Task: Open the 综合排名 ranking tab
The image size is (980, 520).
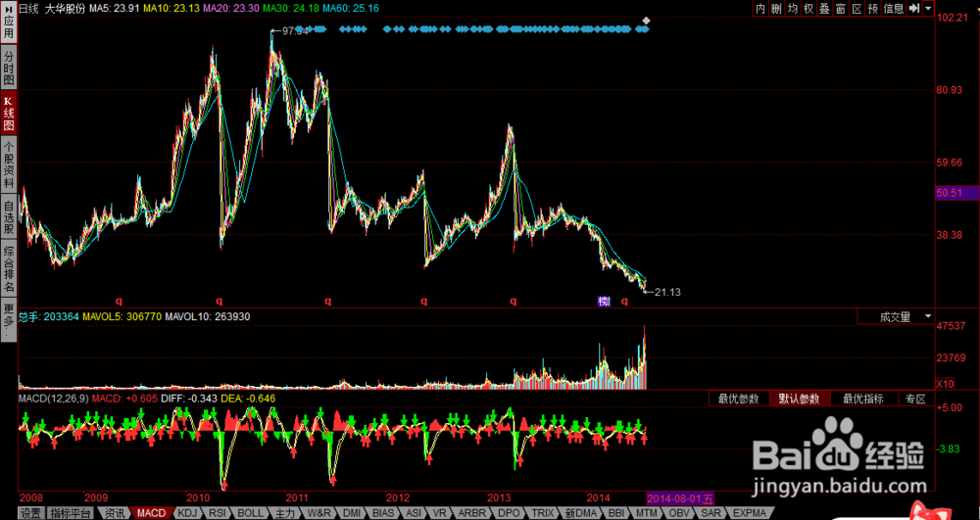Action: (9, 269)
